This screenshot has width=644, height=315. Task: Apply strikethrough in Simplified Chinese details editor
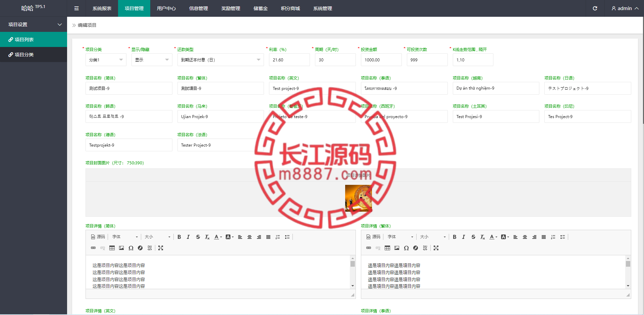point(198,237)
